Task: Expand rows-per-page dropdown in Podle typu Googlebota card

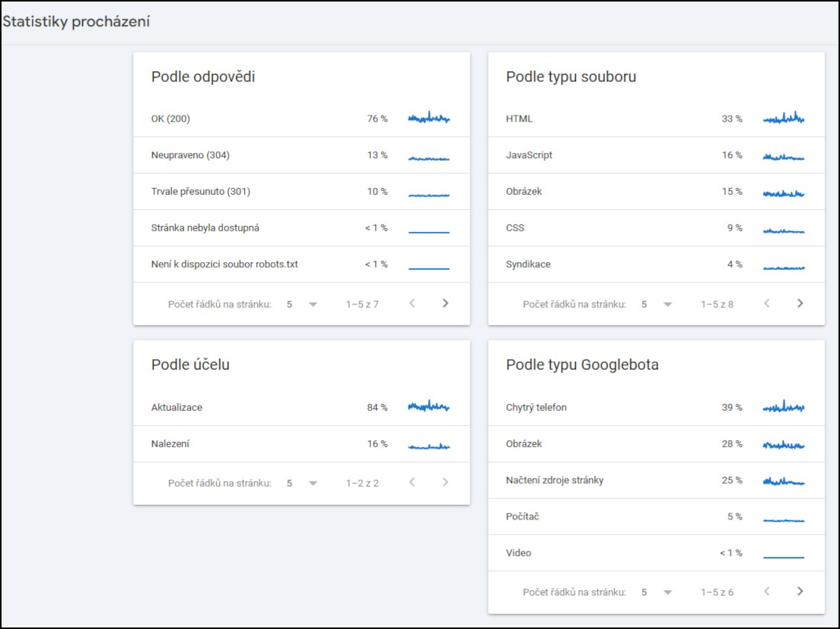Action: click(657, 592)
